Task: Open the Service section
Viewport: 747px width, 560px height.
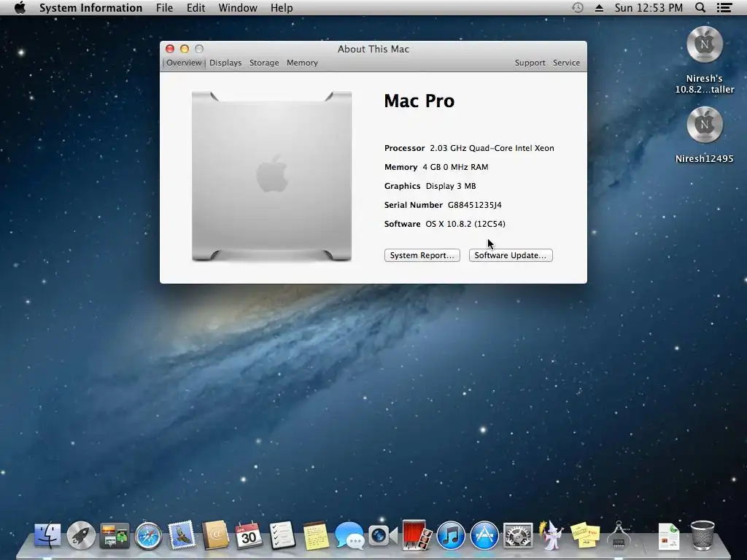Action: click(x=566, y=63)
